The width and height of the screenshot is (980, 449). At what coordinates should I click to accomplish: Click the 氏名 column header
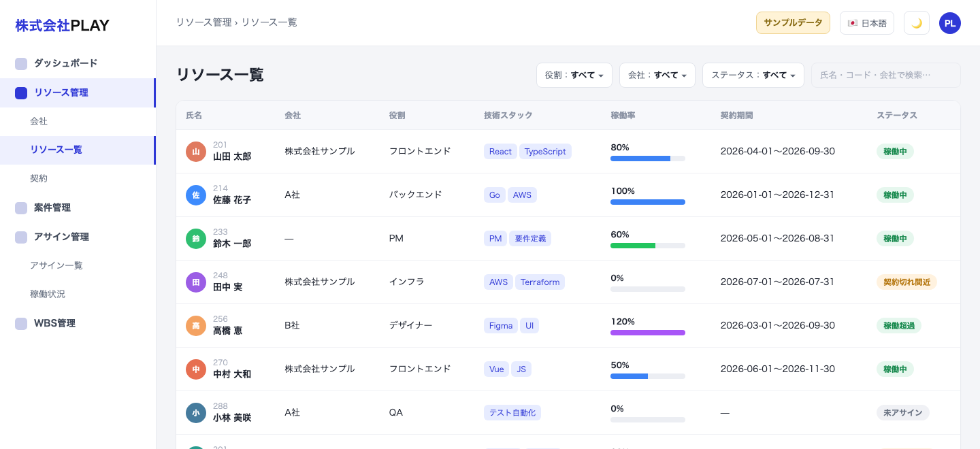[x=194, y=116]
